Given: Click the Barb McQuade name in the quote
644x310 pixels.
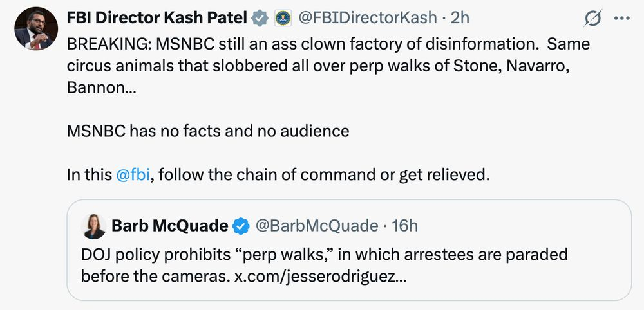Looking at the screenshot, I should [169, 226].
